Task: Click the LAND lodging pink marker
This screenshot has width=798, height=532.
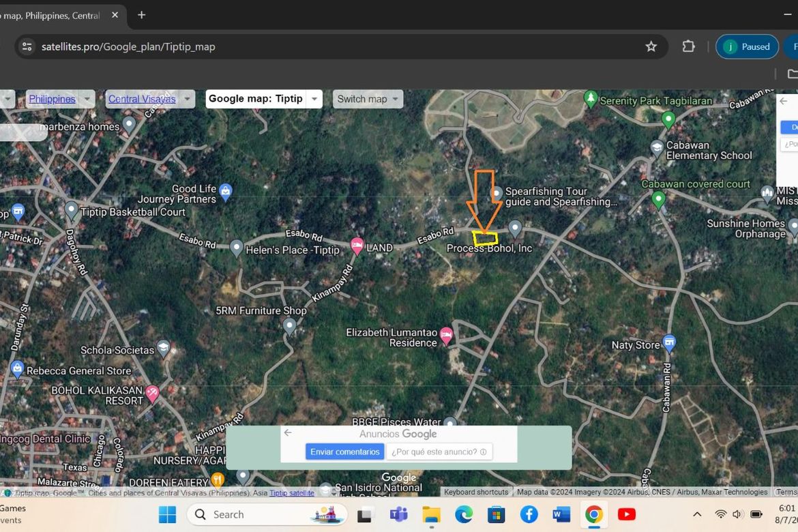Action: click(357, 246)
